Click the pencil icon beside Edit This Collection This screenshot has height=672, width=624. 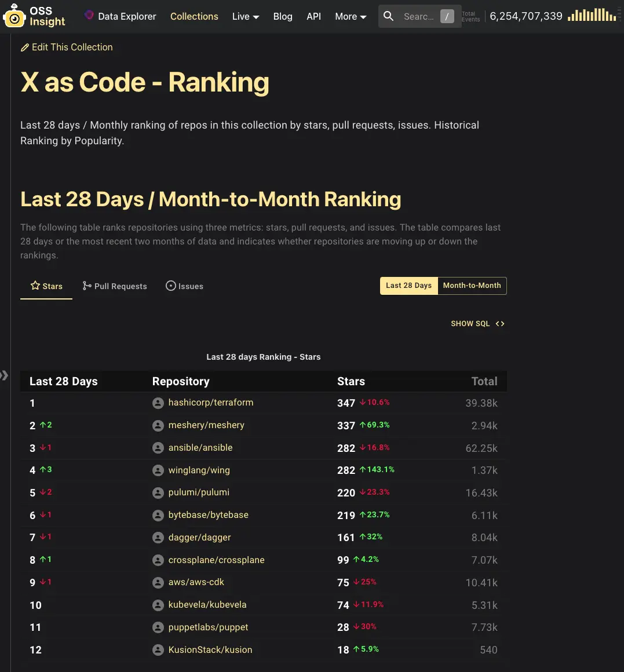click(25, 48)
